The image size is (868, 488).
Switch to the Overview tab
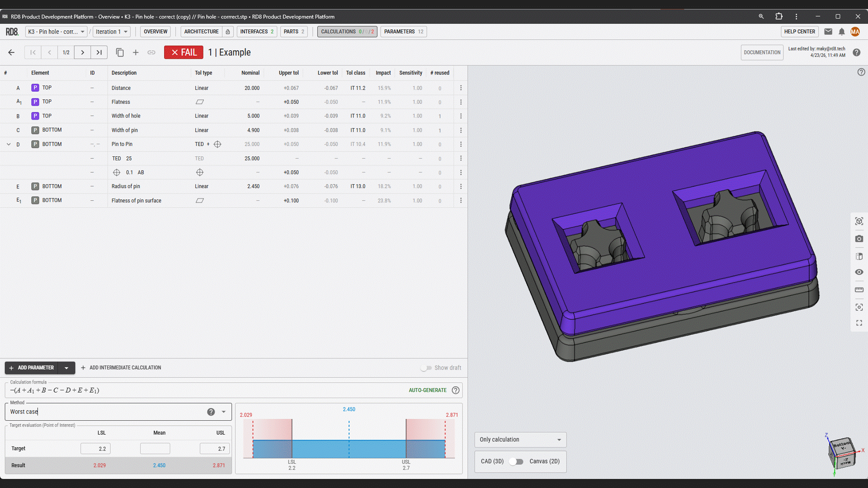pos(156,32)
